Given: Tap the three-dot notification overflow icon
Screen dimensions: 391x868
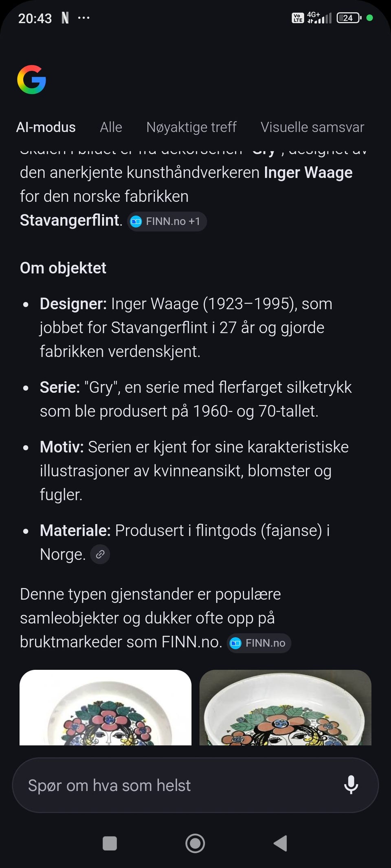Looking at the screenshot, I should (83, 18).
